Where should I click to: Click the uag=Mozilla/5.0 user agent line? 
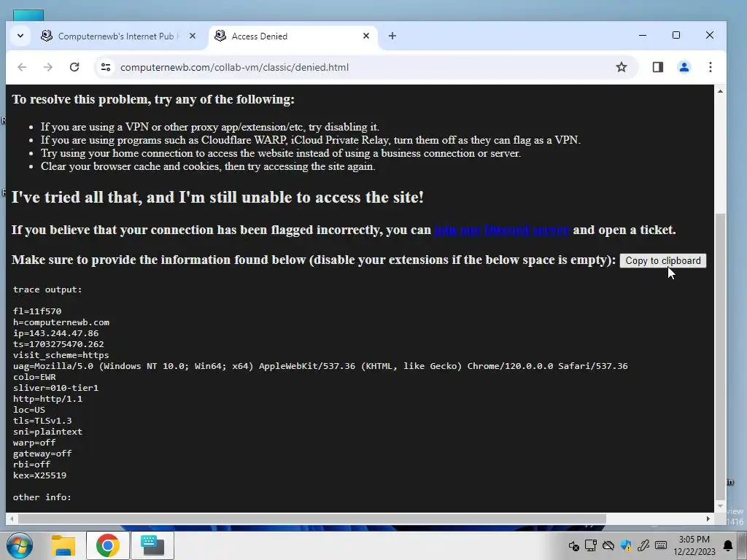click(x=320, y=366)
